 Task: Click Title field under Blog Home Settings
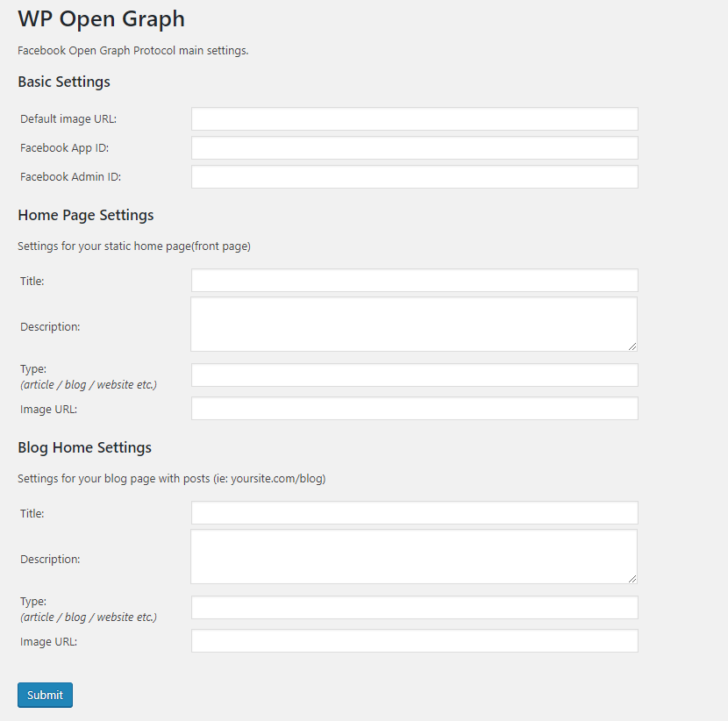(x=415, y=513)
